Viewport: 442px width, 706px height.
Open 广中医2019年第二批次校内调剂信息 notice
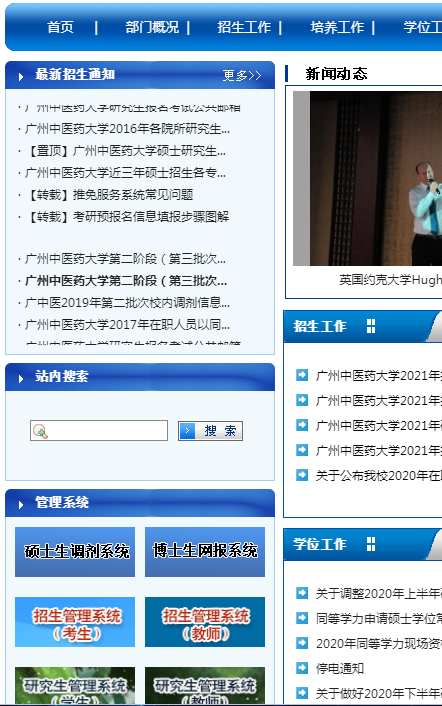point(127,303)
